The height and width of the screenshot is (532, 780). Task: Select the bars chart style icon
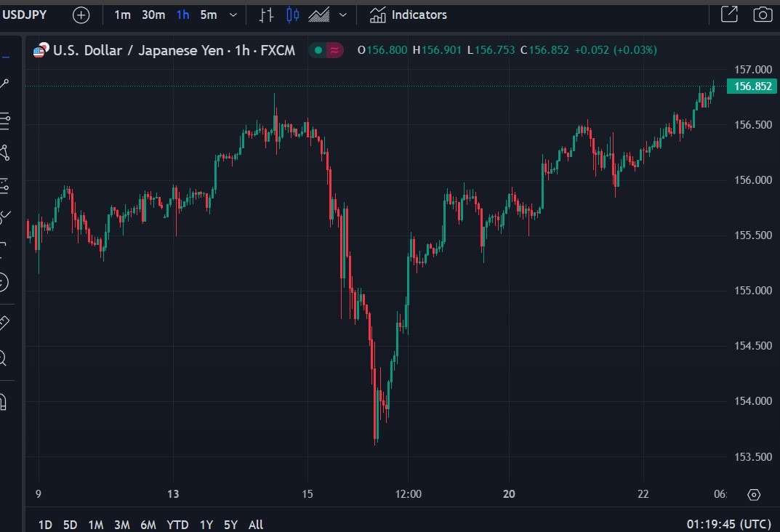[x=267, y=15]
